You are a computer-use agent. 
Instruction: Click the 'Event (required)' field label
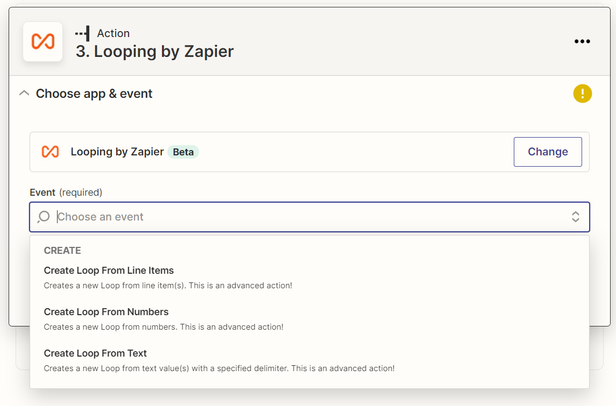point(66,192)
